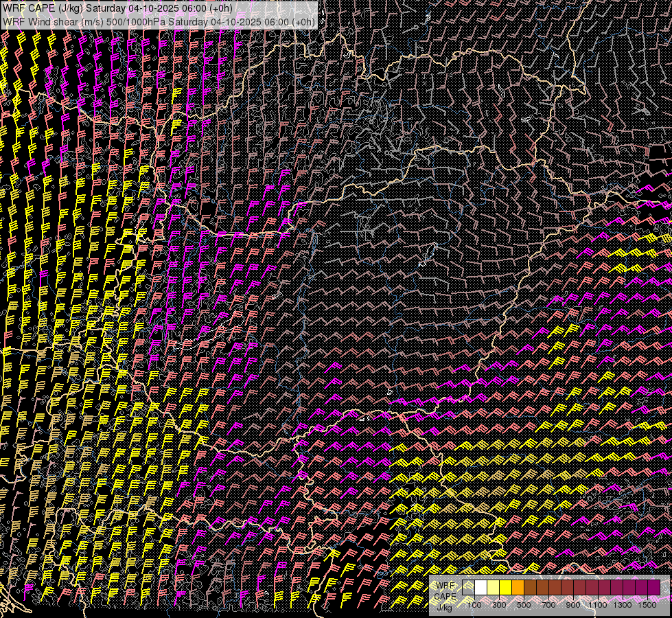
Task: Click the J/kg unit label in the legend
Action: pyautogui.click(x=444, y=607)
